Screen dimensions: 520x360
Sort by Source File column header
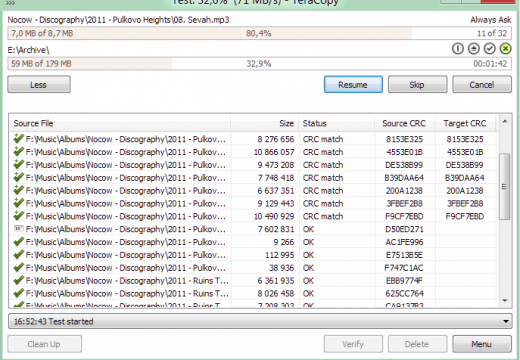pyautogui.click(x=120, y=123)
